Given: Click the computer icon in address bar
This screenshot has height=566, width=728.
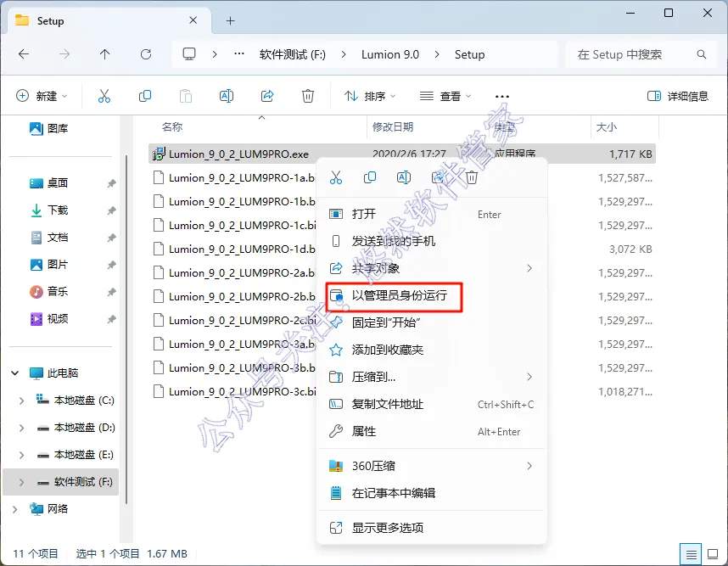Looking at the screenshot, I should pos(189,54).
